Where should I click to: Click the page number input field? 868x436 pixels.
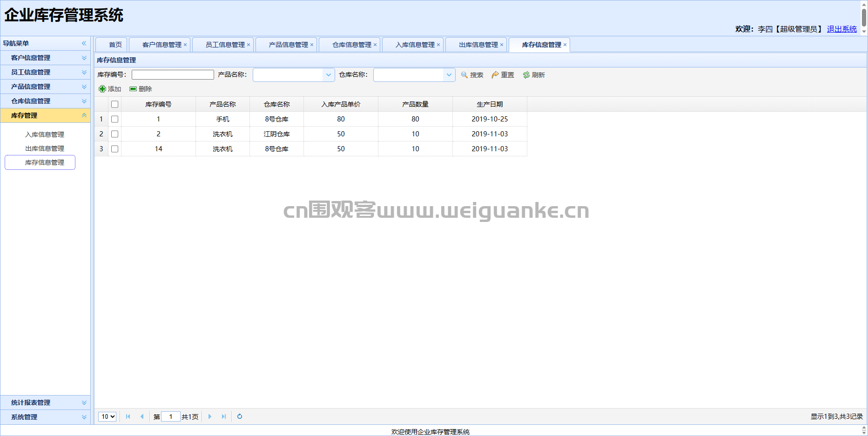coord(171,416)
